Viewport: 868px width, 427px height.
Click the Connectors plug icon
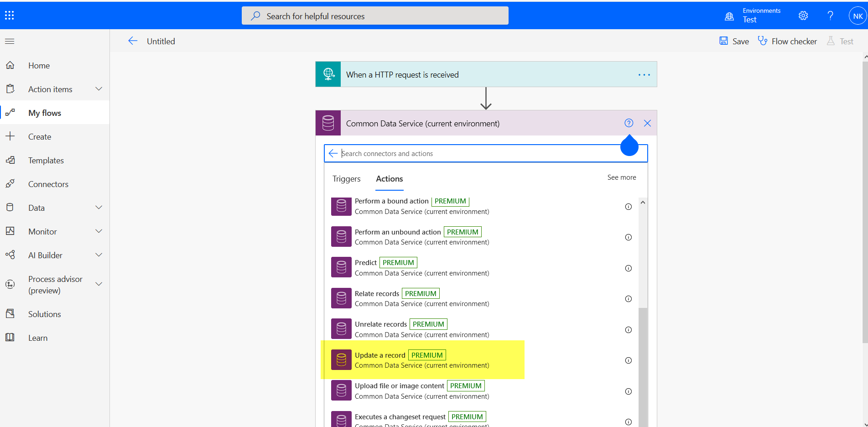pos(10,184)
